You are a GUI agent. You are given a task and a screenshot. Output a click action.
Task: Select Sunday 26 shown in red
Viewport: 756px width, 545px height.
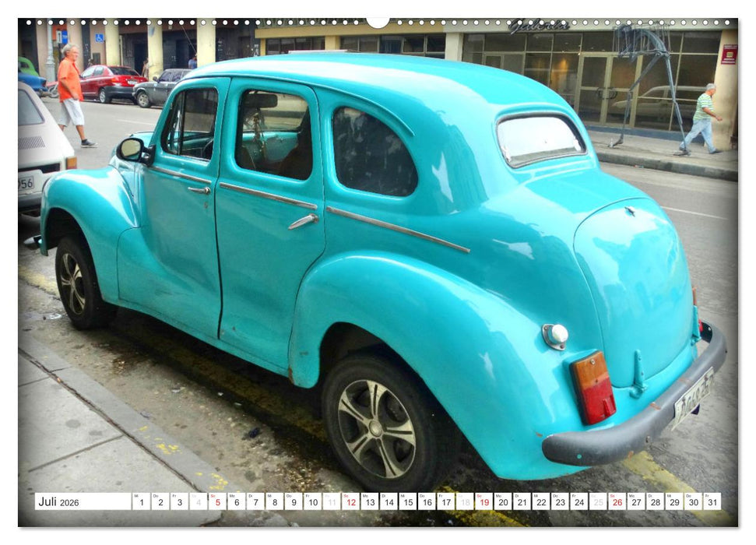(616, 502)
